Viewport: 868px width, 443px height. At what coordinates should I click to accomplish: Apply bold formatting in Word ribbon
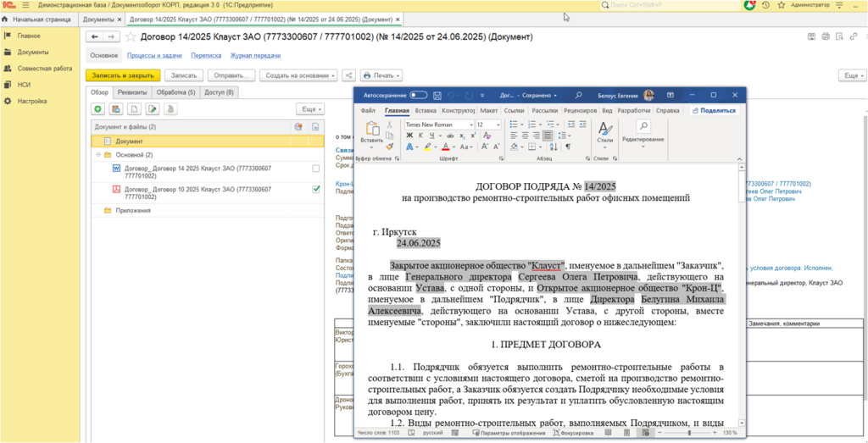tap(409, 136)
